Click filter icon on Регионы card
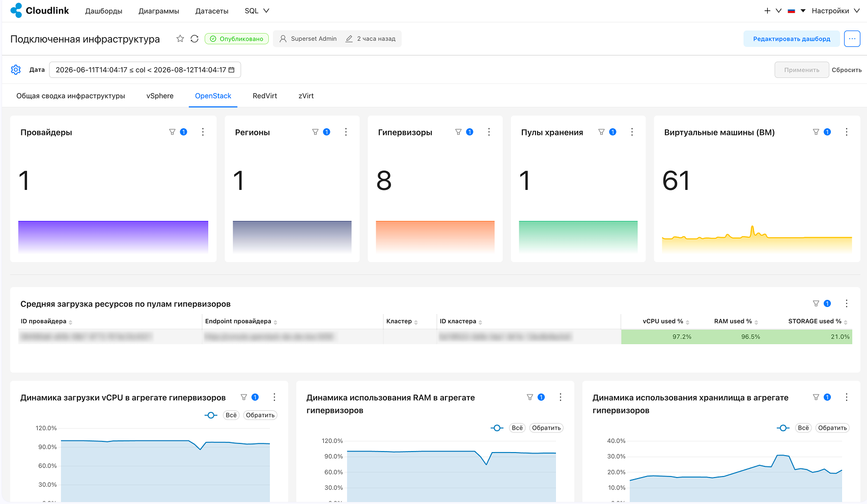The height and width of the screenshot is (504, 867). pyautogui.click(x=315, y=132)
